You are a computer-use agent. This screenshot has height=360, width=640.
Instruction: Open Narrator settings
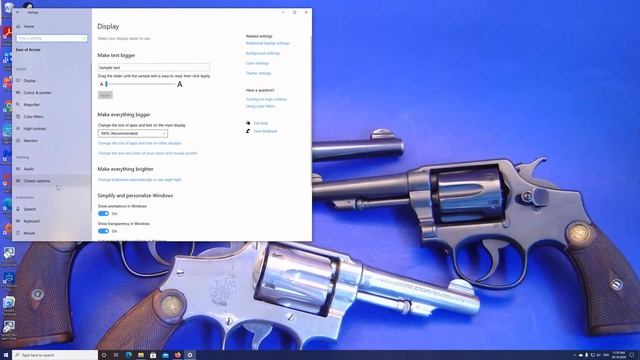(x=31, y=140)
